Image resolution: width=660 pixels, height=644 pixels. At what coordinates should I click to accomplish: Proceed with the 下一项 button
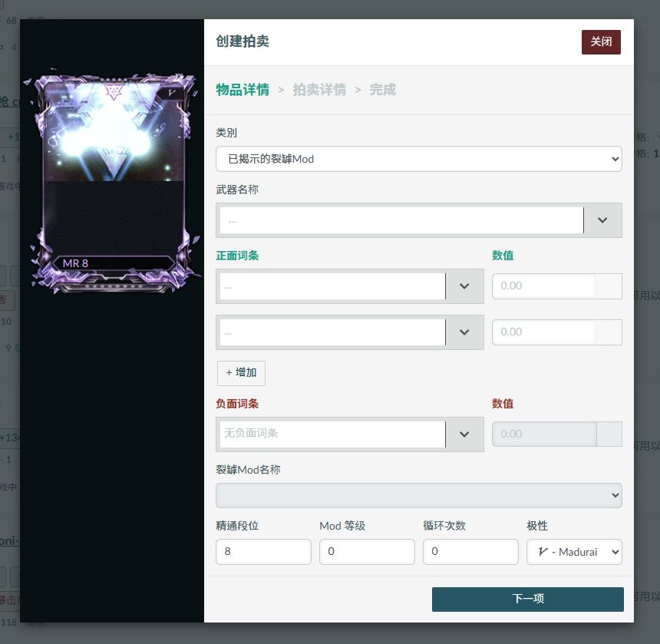[528, 599]
